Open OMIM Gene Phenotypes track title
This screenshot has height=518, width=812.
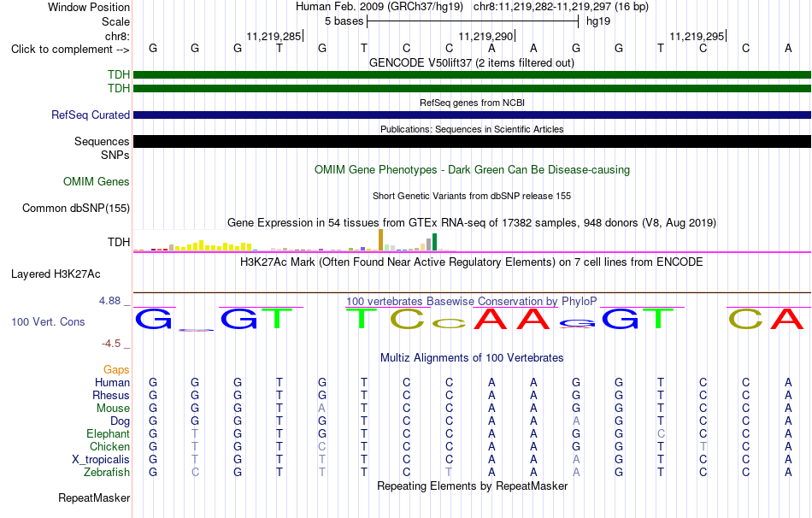[x=472, y=169]
